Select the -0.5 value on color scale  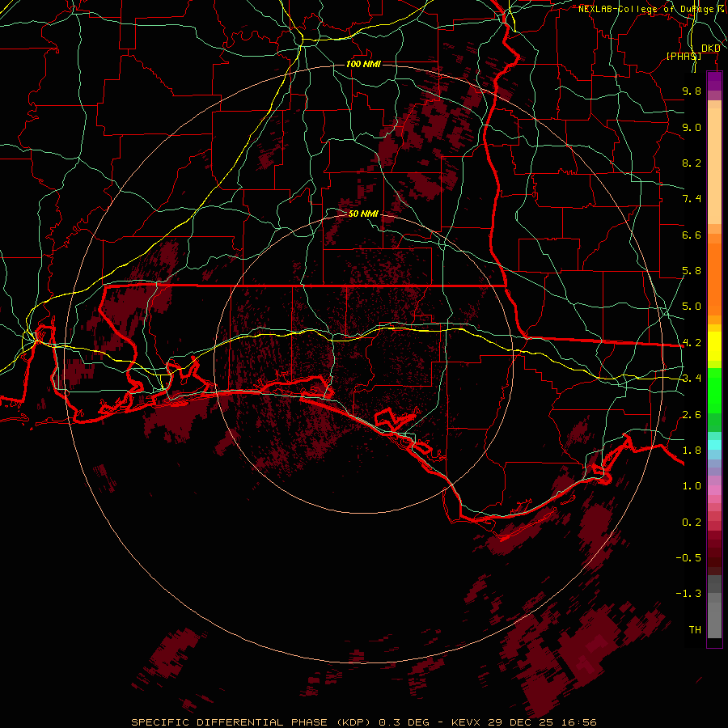688,558
